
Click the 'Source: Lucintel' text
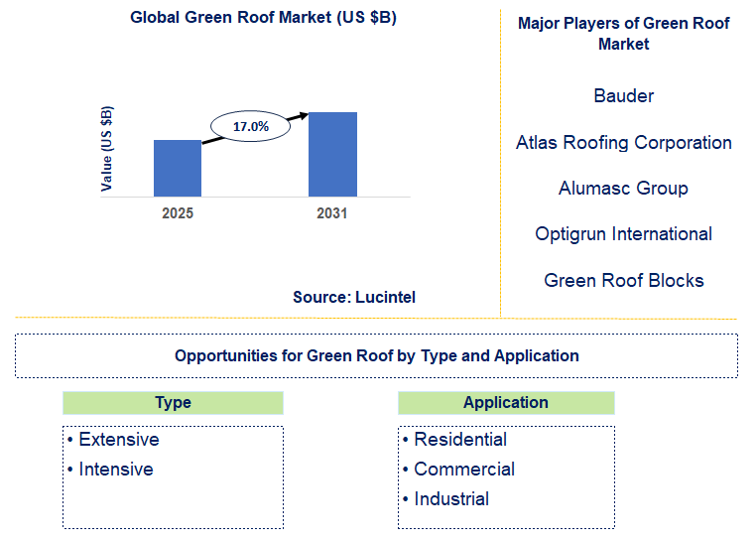click(x=354, y=297)
